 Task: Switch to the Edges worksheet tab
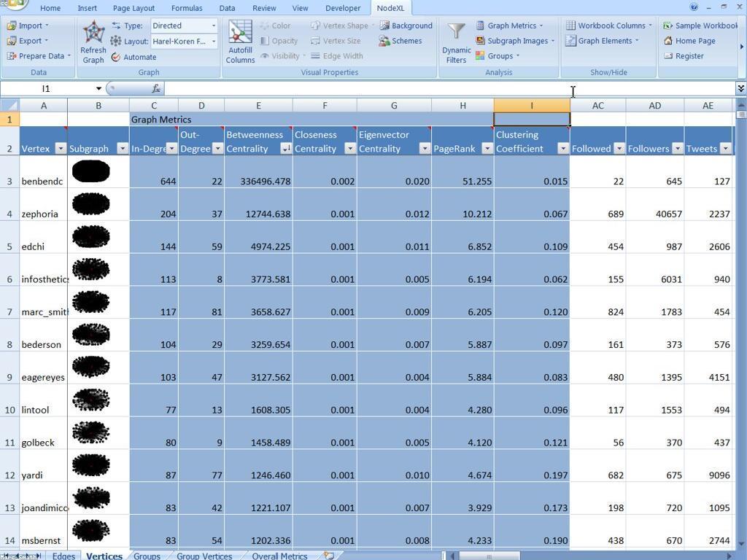click(63, 556)
